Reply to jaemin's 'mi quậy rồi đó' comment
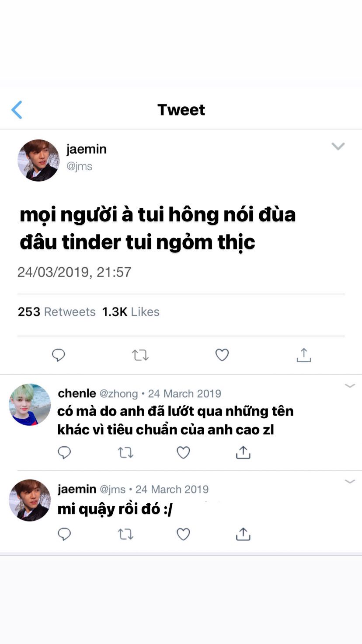The height and width of the screenshot is (644, 362). tap(64, 534)
